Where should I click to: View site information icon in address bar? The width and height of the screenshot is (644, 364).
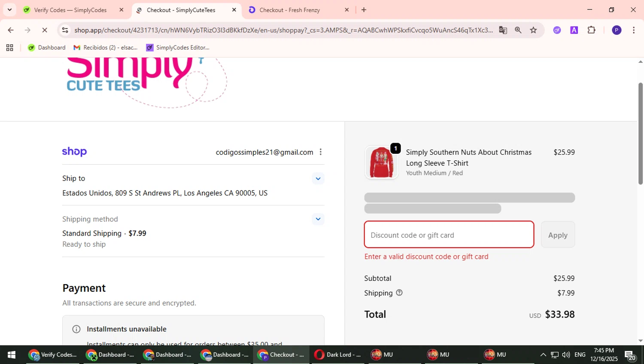(x=65, y=30)
